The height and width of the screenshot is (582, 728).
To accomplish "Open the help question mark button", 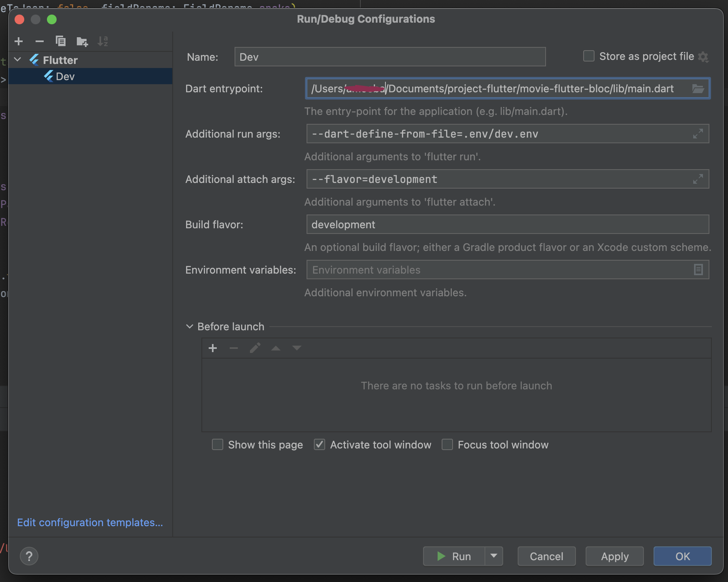I will (x=29, y=556).
